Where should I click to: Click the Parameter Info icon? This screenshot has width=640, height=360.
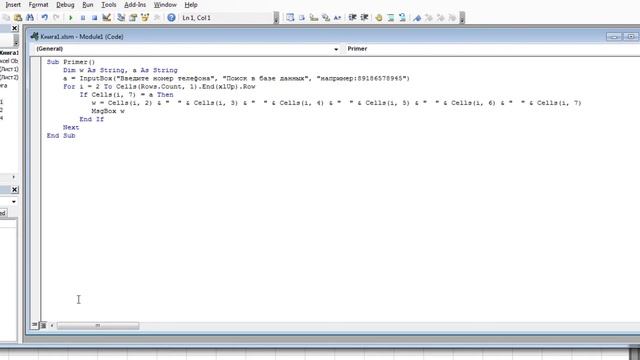click(326, 18)
